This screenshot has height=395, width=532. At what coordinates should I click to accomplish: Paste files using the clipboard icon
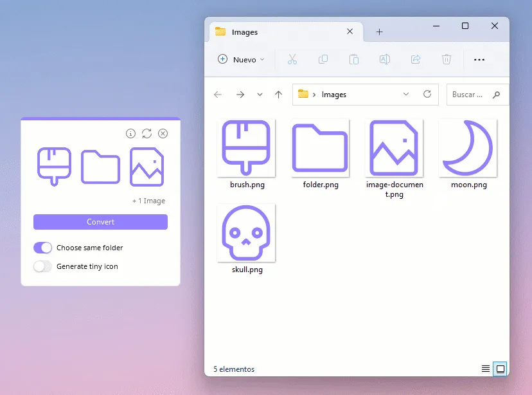pos(354,59)
